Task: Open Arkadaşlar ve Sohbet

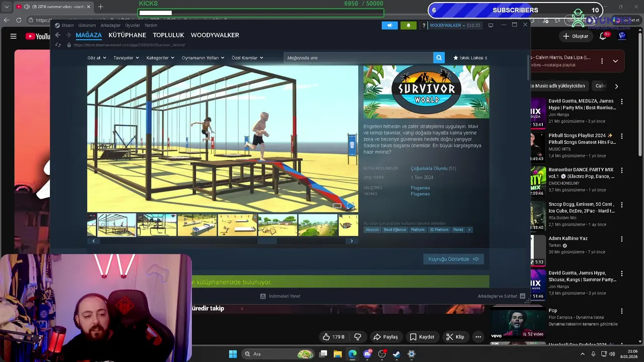Action: (501, 296)
